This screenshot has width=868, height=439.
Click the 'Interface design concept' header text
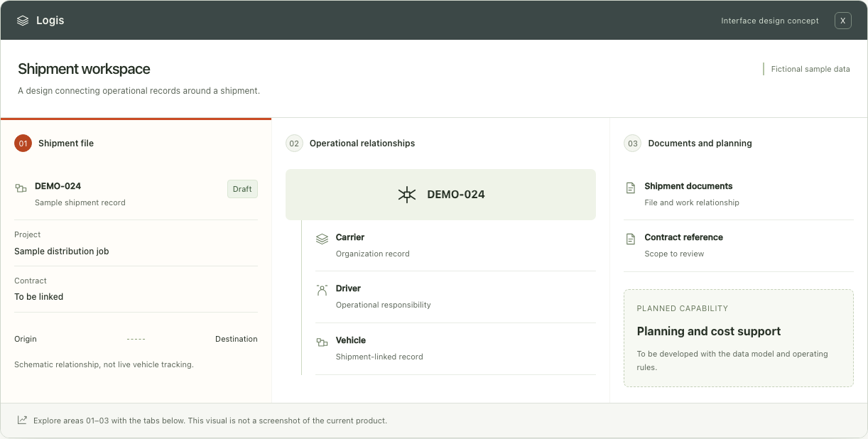point(770,21)
